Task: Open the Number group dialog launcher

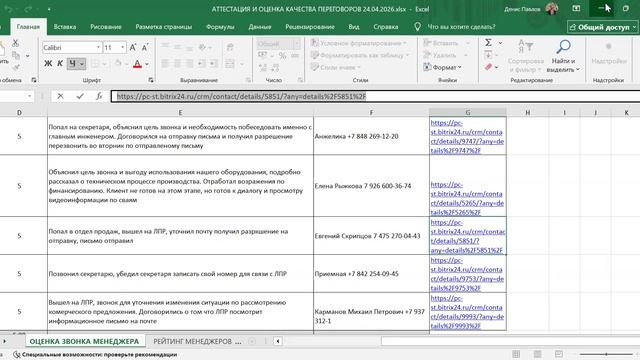Action: 300,80
